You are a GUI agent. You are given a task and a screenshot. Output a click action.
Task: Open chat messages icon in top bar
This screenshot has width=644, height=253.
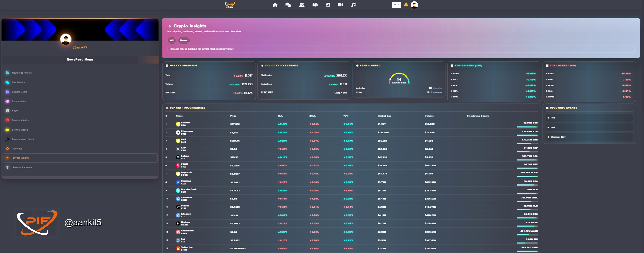tap(288, 5)
